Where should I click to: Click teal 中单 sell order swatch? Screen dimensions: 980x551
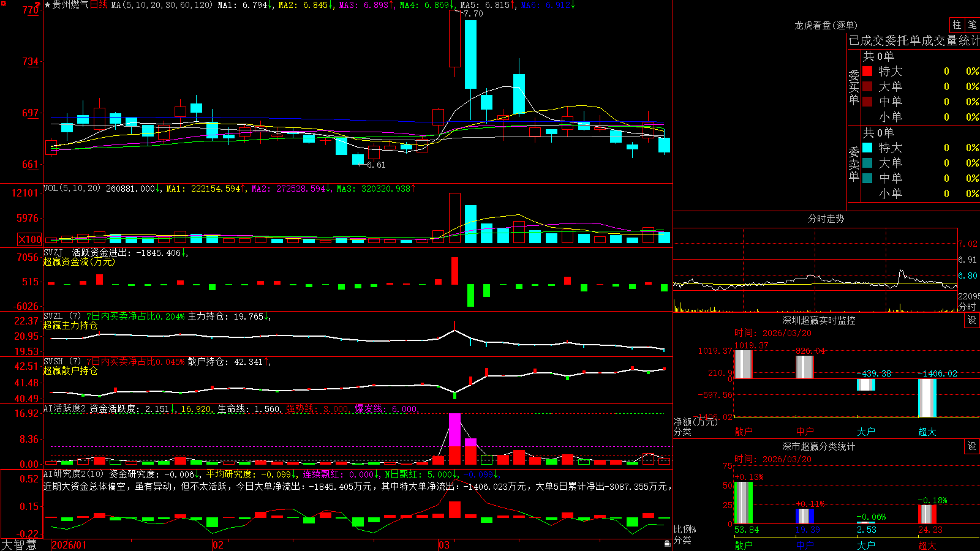pyautogui.click(x=867, y=178)
